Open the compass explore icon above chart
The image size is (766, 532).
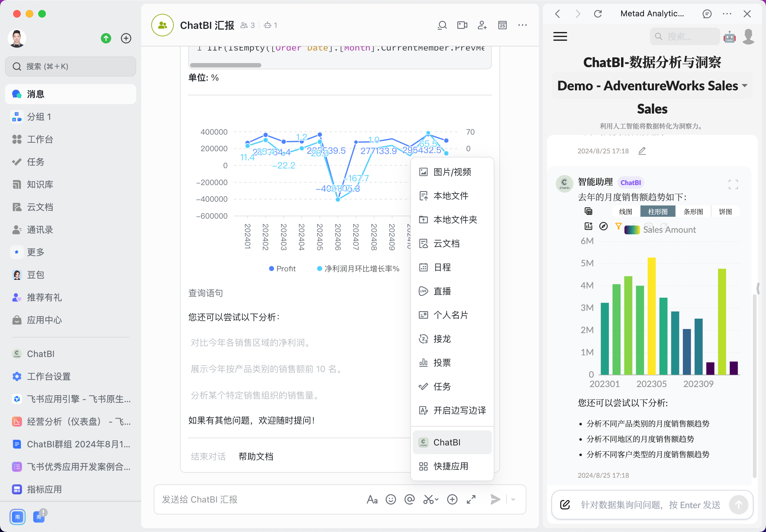coord(603,226)
